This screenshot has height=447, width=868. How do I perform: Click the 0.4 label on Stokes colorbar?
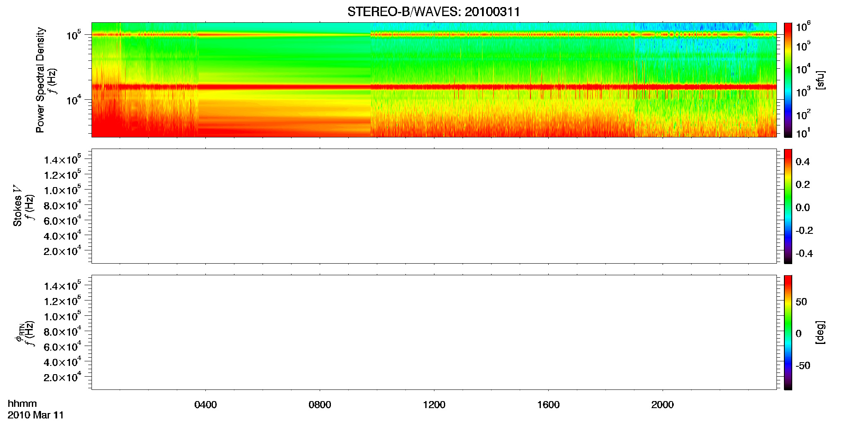(x=803, y=162)
